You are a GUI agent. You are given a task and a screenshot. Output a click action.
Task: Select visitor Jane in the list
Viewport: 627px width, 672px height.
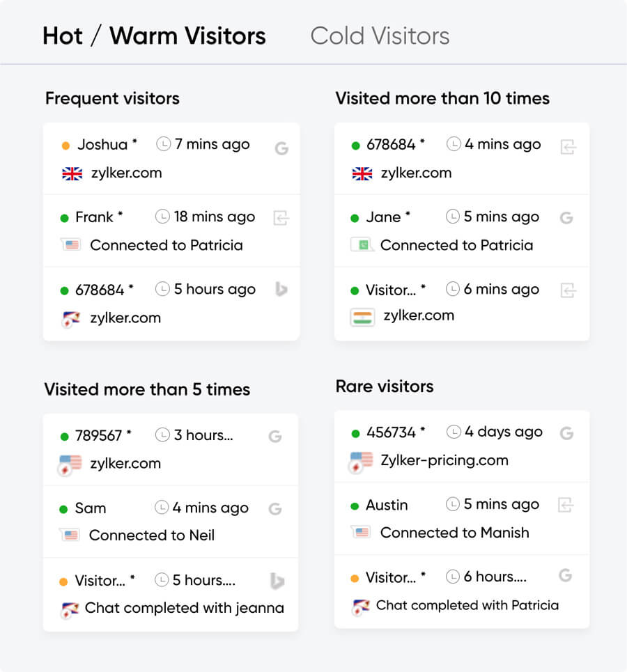(383, 217)
